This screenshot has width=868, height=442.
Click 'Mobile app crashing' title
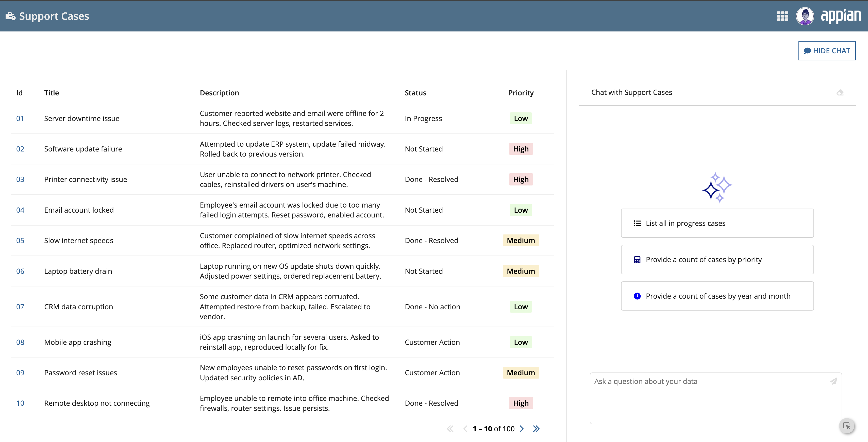click(x=77, y=342)
